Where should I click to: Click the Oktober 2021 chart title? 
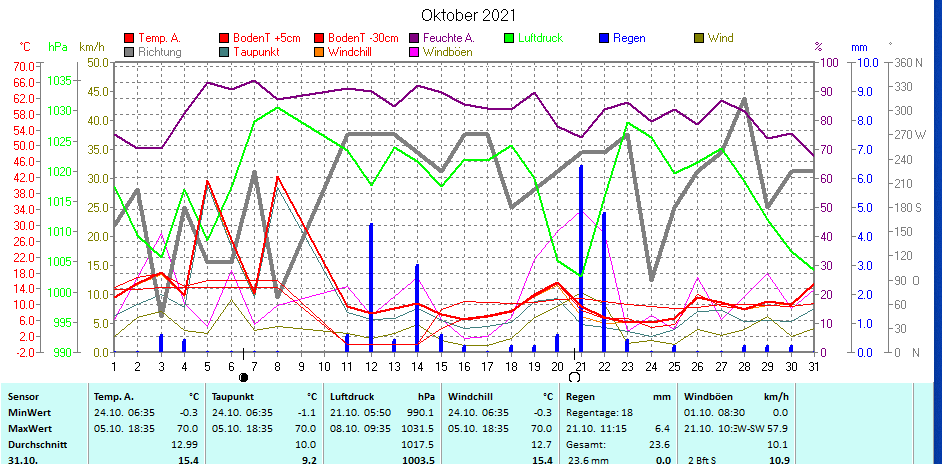click(468, 15)
